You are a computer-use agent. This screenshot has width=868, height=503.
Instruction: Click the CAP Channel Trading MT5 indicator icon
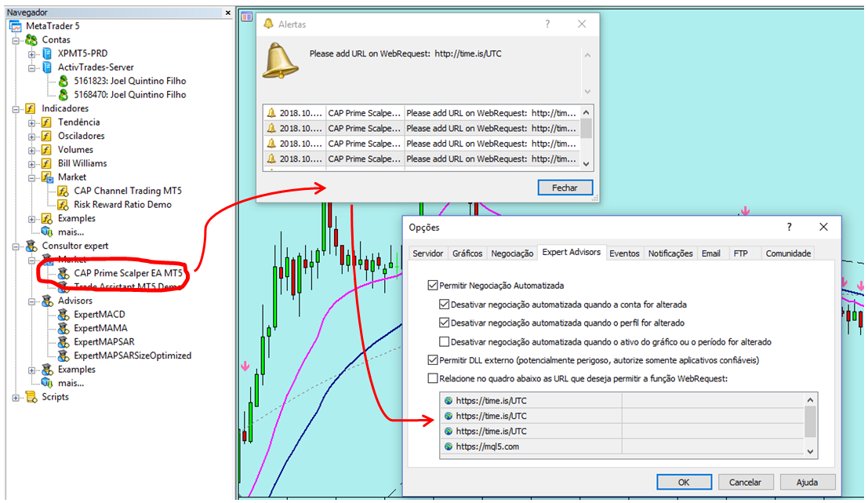coord(64,191)
